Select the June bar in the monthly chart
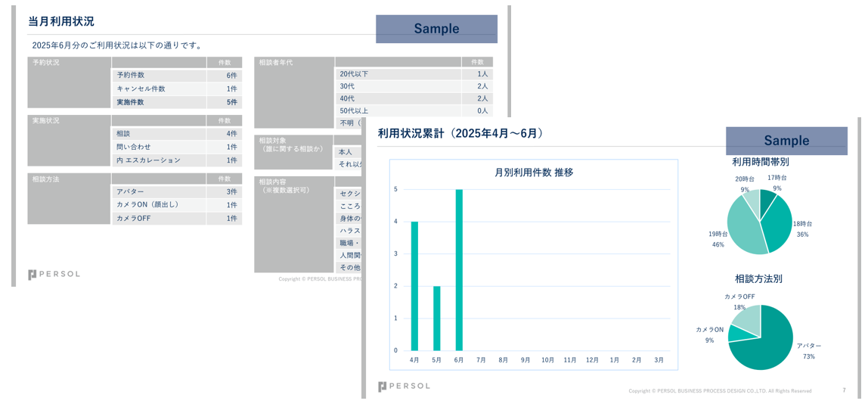The height and width of the screenshot is (407, 868). tap(459, 269)
